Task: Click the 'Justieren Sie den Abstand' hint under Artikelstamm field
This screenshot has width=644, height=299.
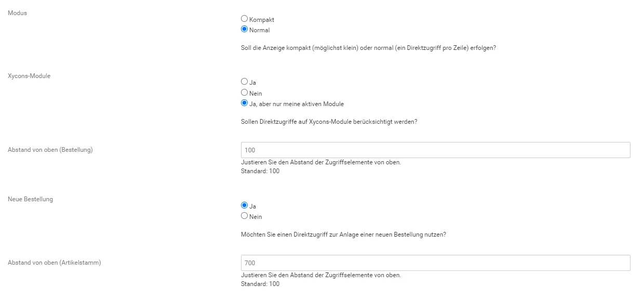Action: 321,275
